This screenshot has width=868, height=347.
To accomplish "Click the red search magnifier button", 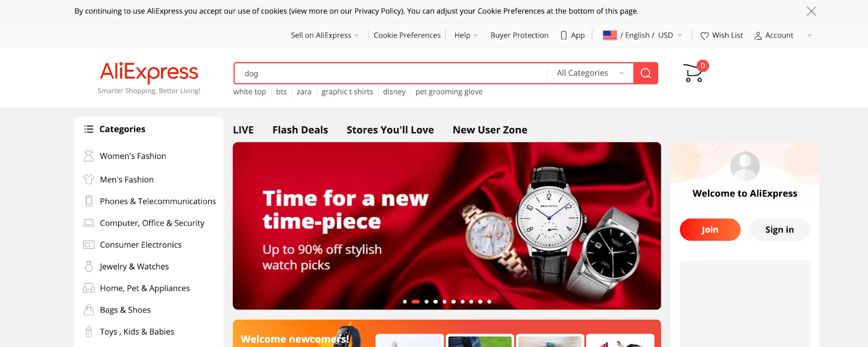I will [646, 73].
